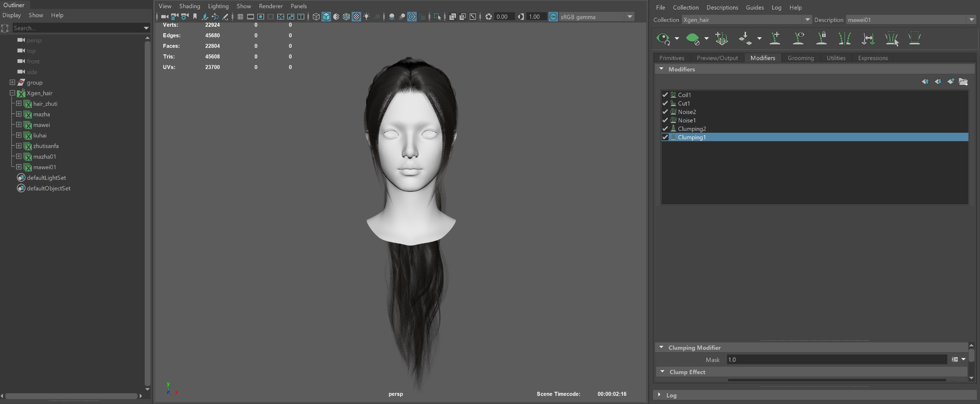Click move modifier up arrow icon
Screen dimensions: 980x404
(x=925, y=81)
